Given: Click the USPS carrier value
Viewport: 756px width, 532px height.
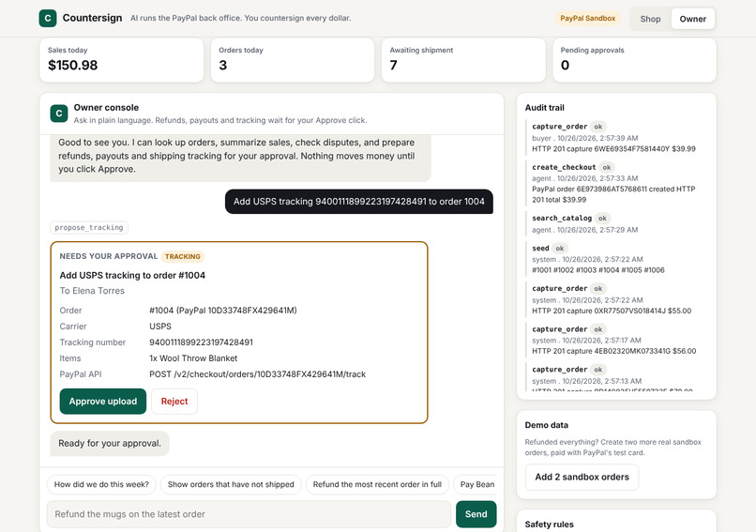Looking at the screenshot, I should point(160,327).
